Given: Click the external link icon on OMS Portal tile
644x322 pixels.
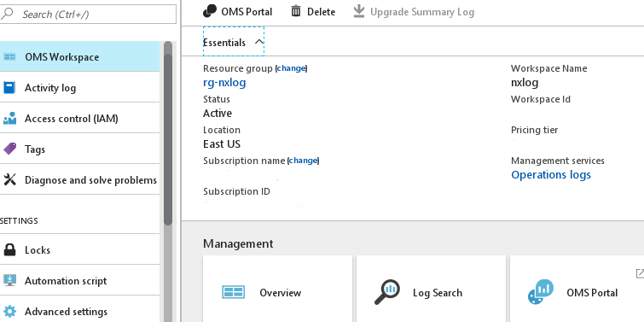Looking at the screenshot, I should (640, 273).
